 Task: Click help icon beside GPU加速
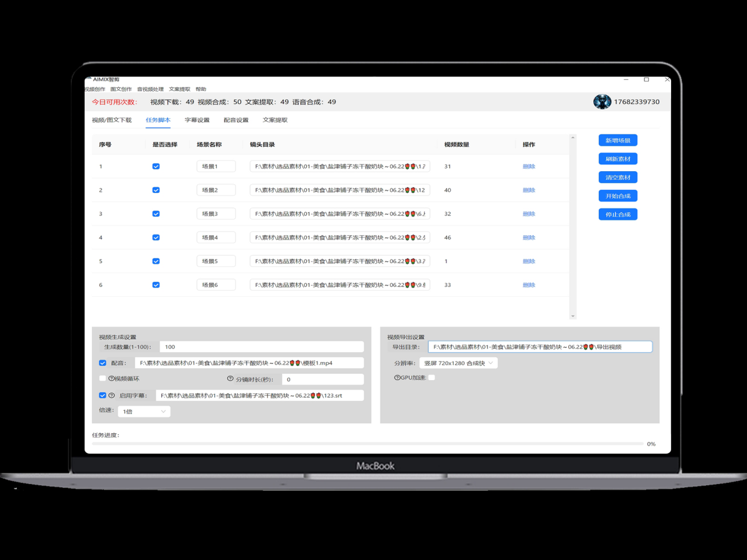[397, 378]
